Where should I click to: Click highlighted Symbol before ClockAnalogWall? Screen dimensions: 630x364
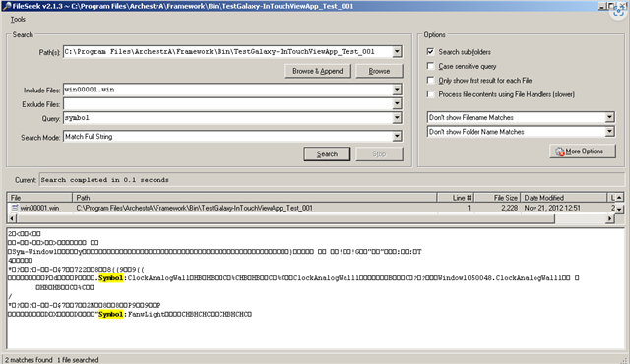[111, 278]
